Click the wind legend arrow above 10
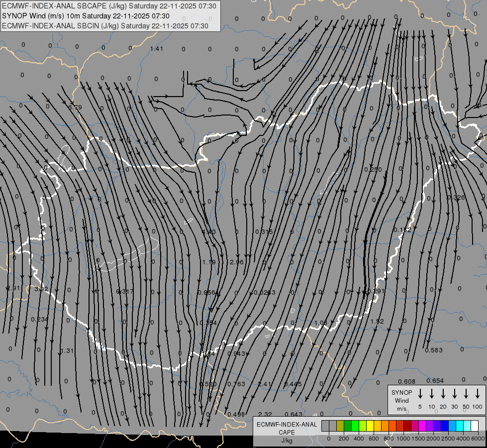Screen dimensions: 487x448 pos(432,394)
